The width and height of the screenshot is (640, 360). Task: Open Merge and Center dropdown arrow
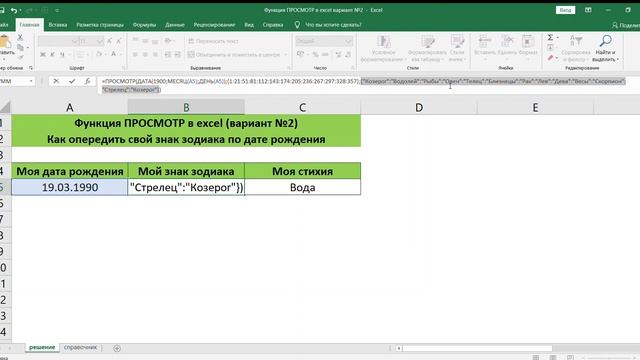(285, 55)
